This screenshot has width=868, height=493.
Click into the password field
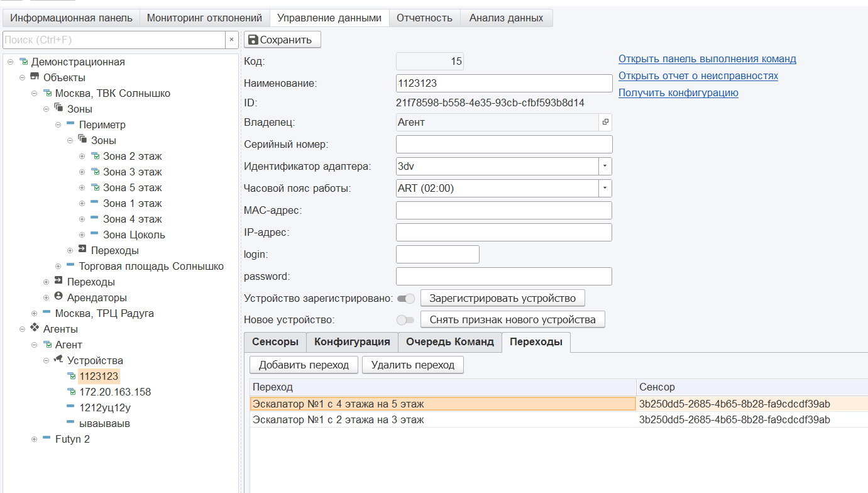coord(504,277)
